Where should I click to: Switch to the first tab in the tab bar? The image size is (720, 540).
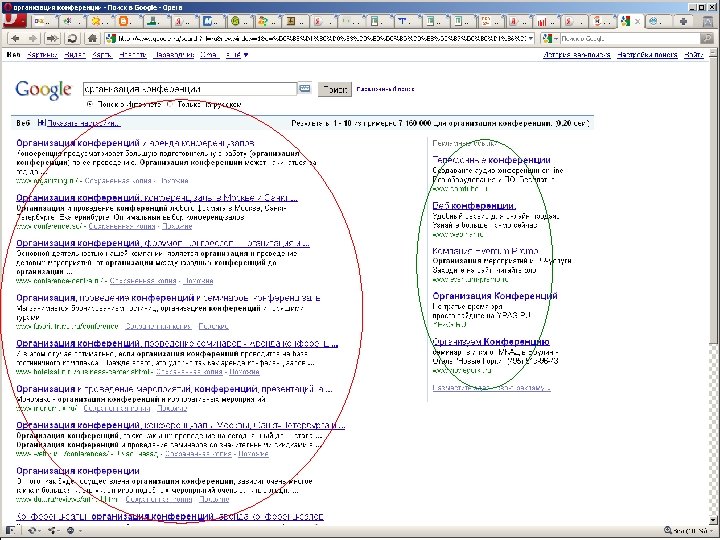pyautogui.click(x=45, y=21)
